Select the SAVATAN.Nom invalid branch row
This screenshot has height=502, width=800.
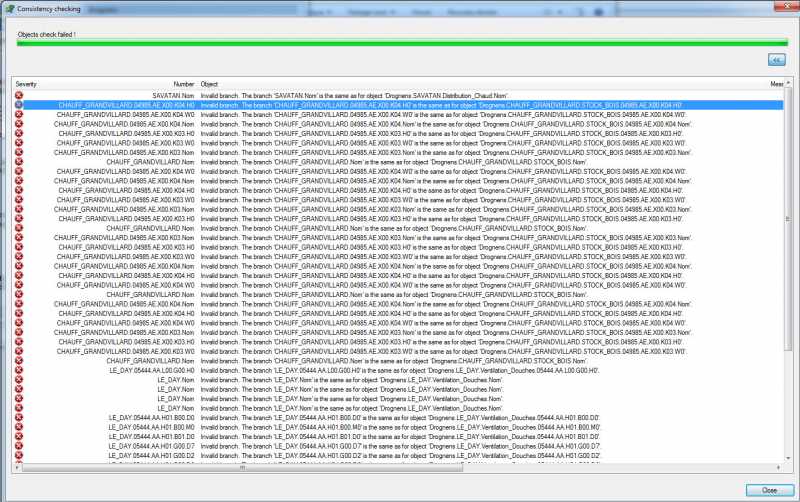(398, 95)
